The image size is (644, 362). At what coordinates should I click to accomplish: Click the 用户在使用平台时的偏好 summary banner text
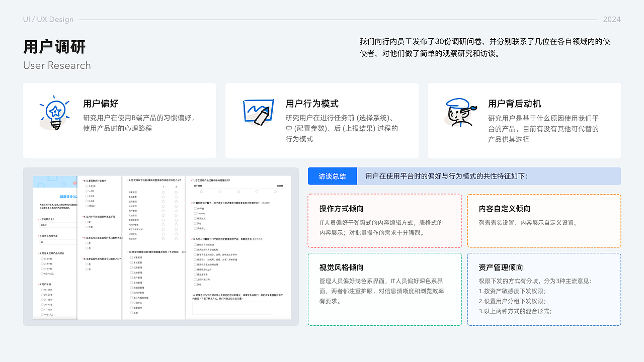pos(447,176)
